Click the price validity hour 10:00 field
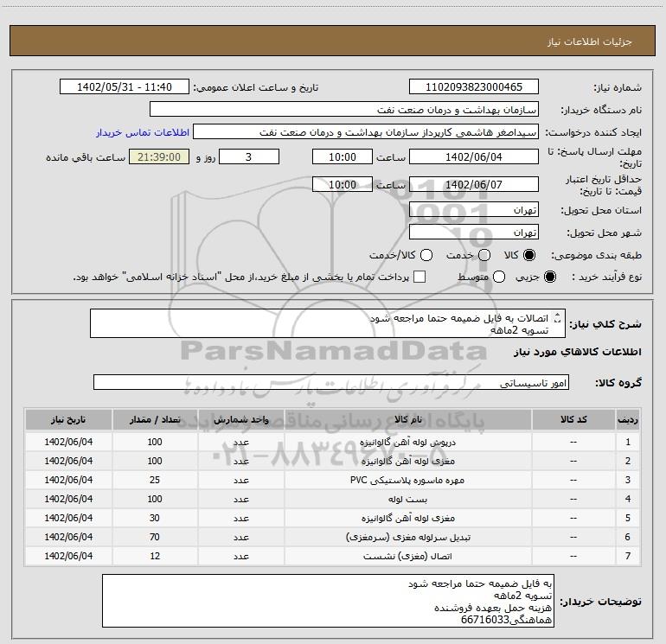Viewport: 666px width, 644px height. 343,184
